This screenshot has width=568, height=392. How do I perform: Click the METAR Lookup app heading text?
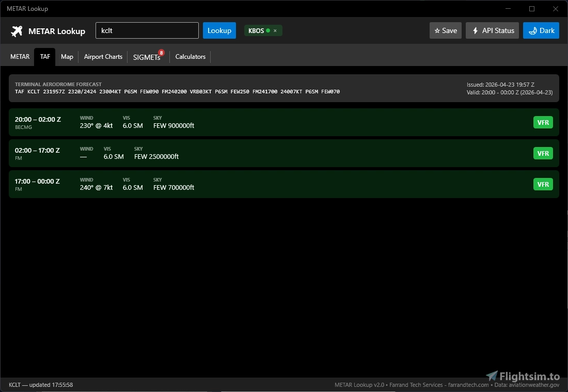click(57, 31)
